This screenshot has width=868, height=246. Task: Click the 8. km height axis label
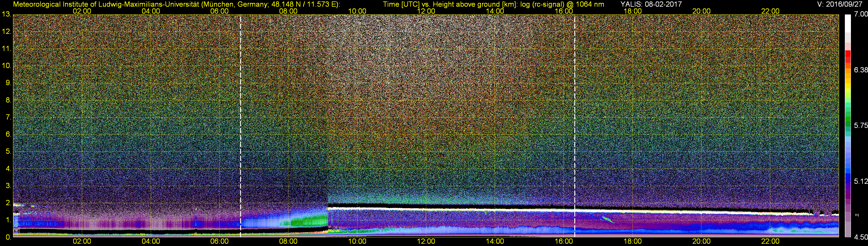8,100
